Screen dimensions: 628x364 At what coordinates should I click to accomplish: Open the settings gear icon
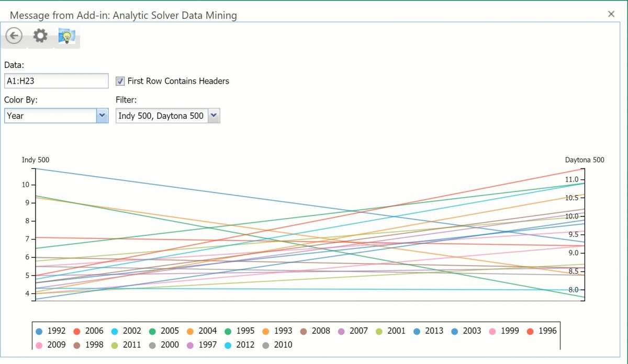(40, 36)
